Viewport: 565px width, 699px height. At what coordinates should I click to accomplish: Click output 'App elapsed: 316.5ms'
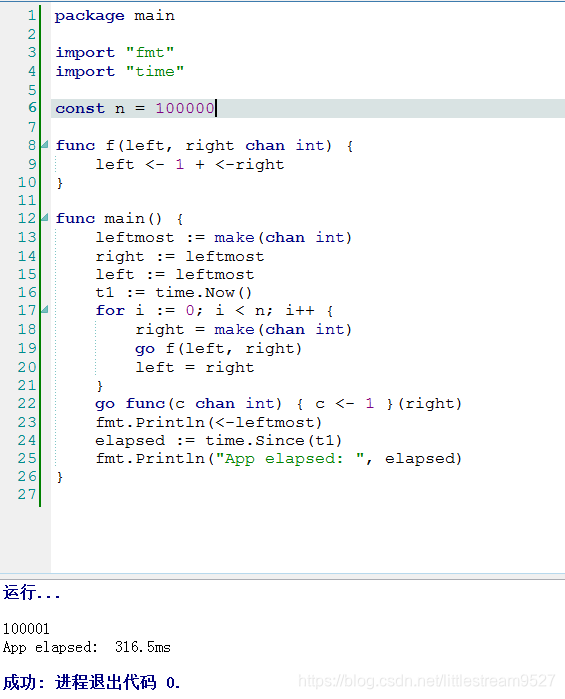tap(87, 647)
